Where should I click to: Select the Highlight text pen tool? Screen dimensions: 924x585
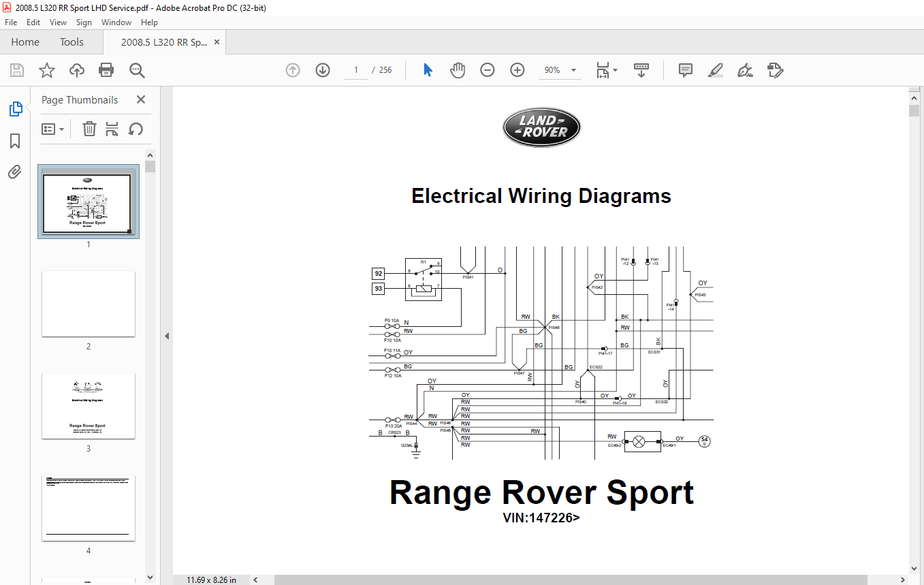715,70
